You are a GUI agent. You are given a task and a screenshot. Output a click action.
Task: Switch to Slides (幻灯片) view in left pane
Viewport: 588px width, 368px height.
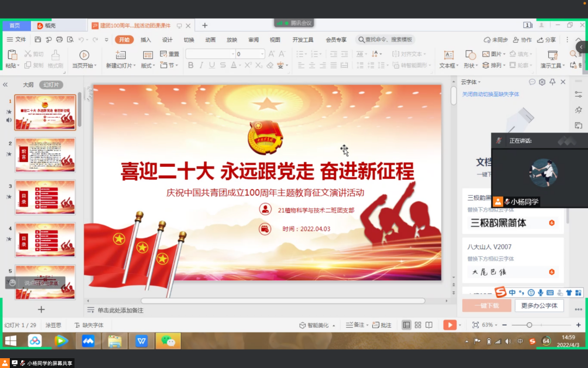(x=51, y=85)
